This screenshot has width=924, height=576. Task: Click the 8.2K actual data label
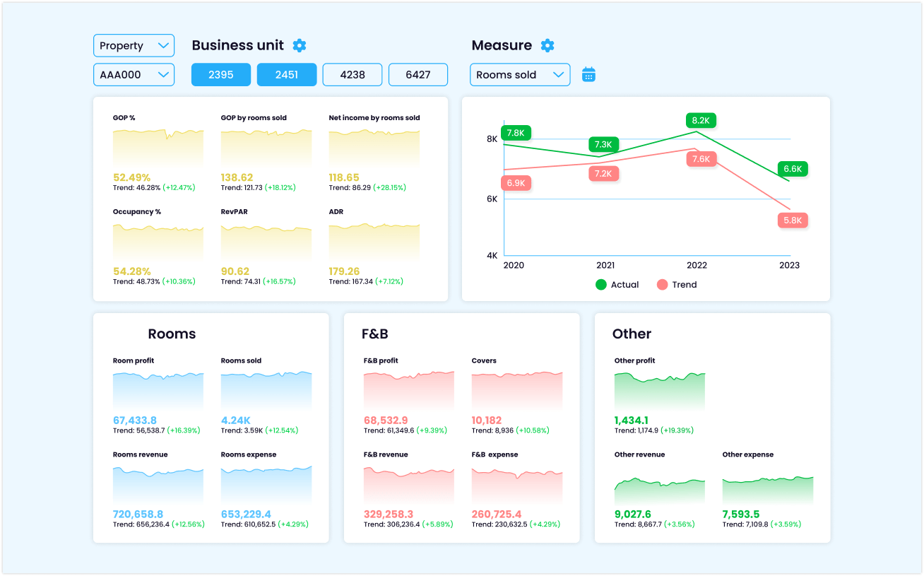point(700,120)
